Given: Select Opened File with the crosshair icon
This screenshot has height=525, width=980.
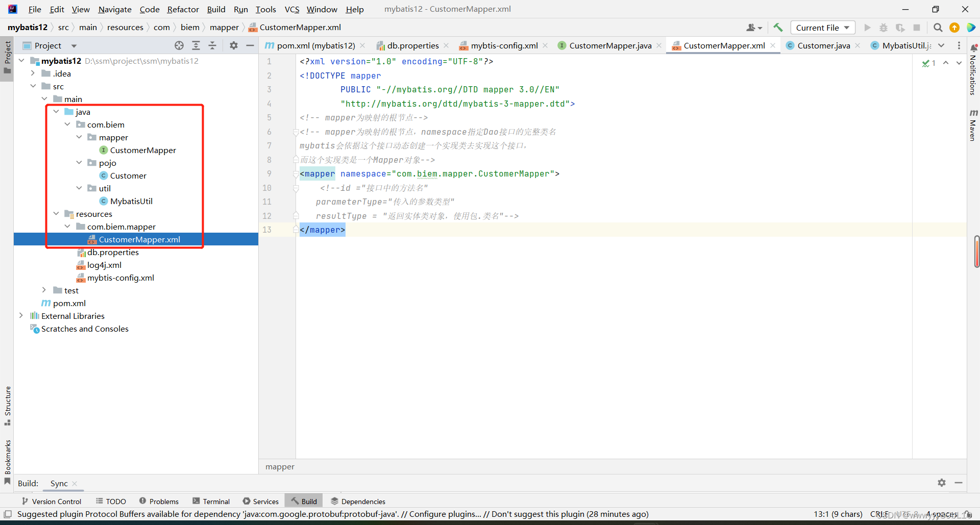Looking at the screenshot, I should coord(179,45).
